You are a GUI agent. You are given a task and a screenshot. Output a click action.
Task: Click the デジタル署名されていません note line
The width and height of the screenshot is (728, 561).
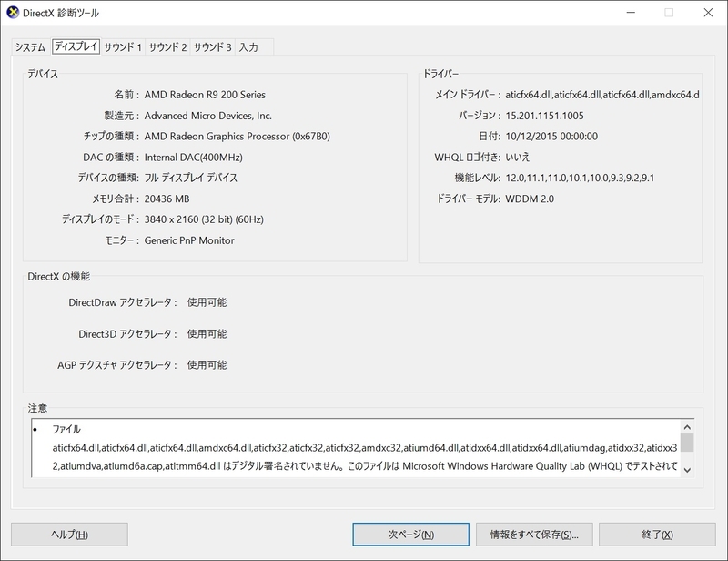pyautogui.click(x=365, y=466)
